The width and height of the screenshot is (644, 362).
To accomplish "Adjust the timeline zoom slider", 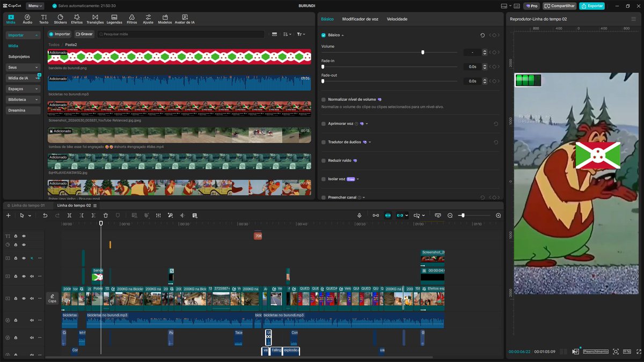I will click(x=463, y=215).
